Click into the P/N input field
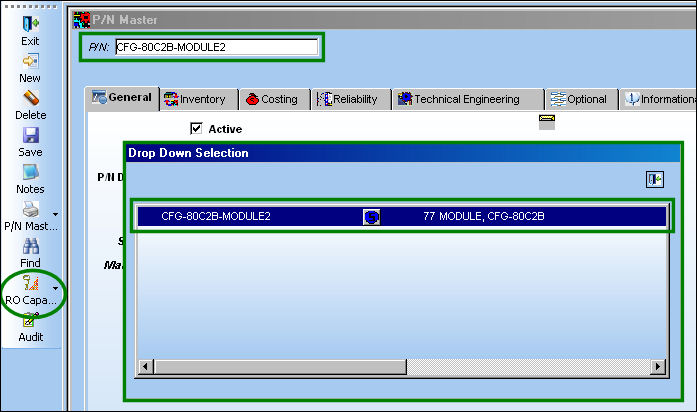The width and height of the screenshot is (697, 412). [x=216, y=47]
